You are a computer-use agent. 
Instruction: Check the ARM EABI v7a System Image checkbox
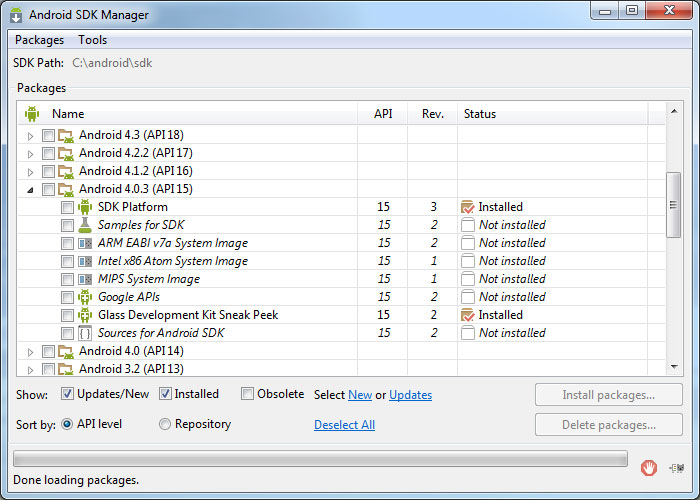tap(67, 243)
